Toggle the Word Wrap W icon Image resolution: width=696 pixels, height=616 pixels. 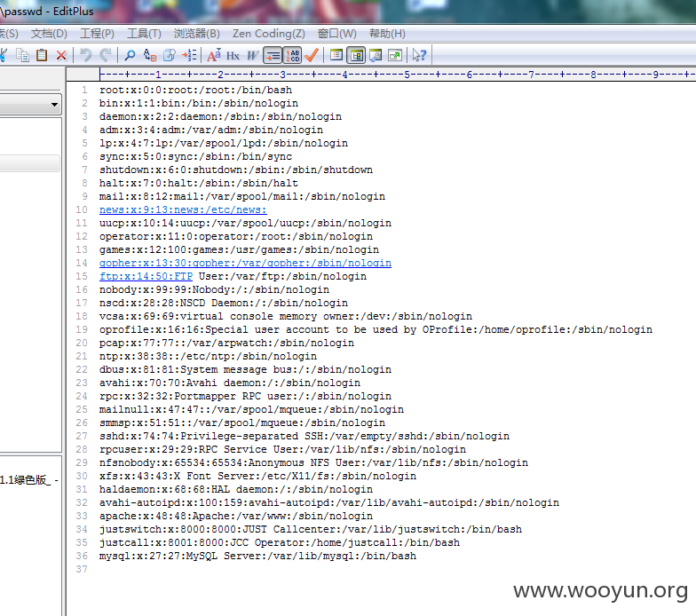(252, 55)
